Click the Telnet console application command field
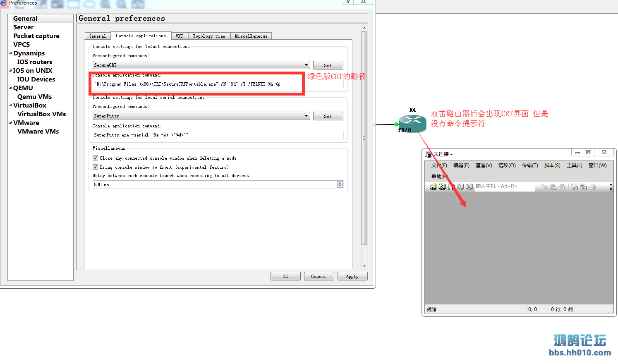Viewport: 618px width, 364px height. (x=218, y=84)
